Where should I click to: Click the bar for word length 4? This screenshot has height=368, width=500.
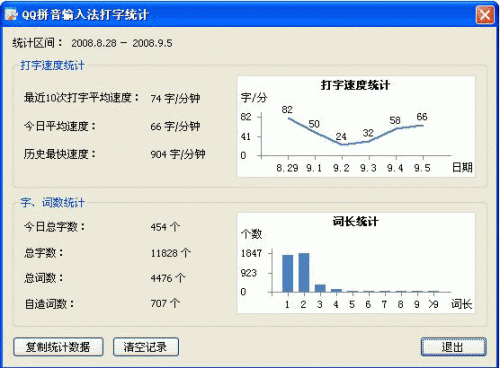pos(336,291)
